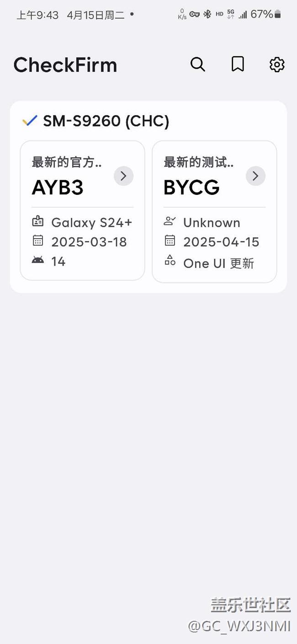Tap the CheckFirm app title

pos(65,65)
